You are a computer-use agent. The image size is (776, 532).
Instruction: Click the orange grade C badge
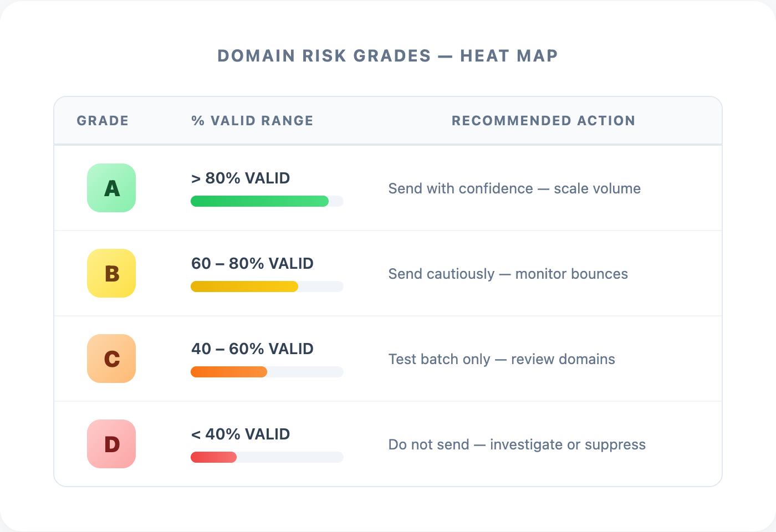111,359
